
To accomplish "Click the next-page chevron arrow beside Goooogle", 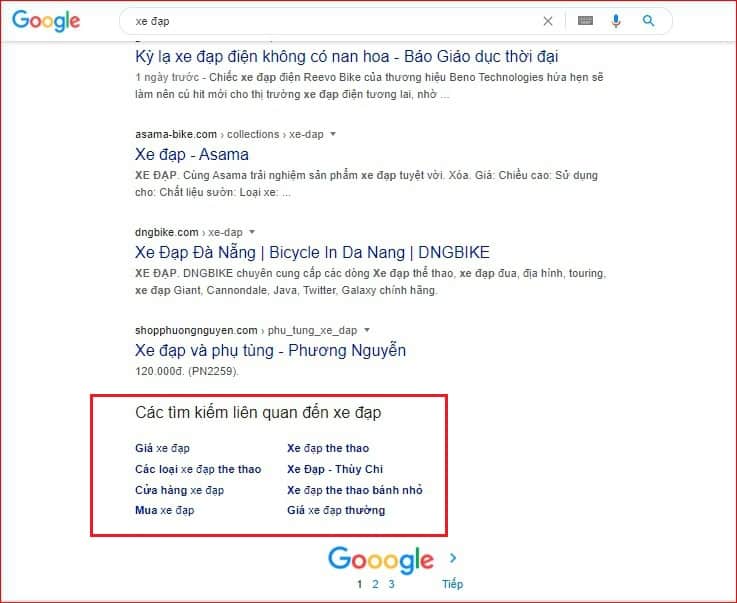I will pos(453,558).
